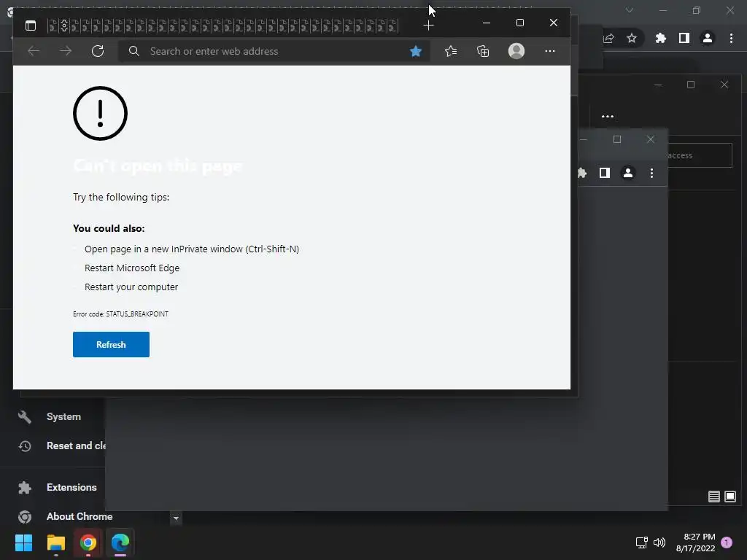
Task: Expand the tab search chevron in Chrome
Action: pyautogui.click(x=630, y=10)
